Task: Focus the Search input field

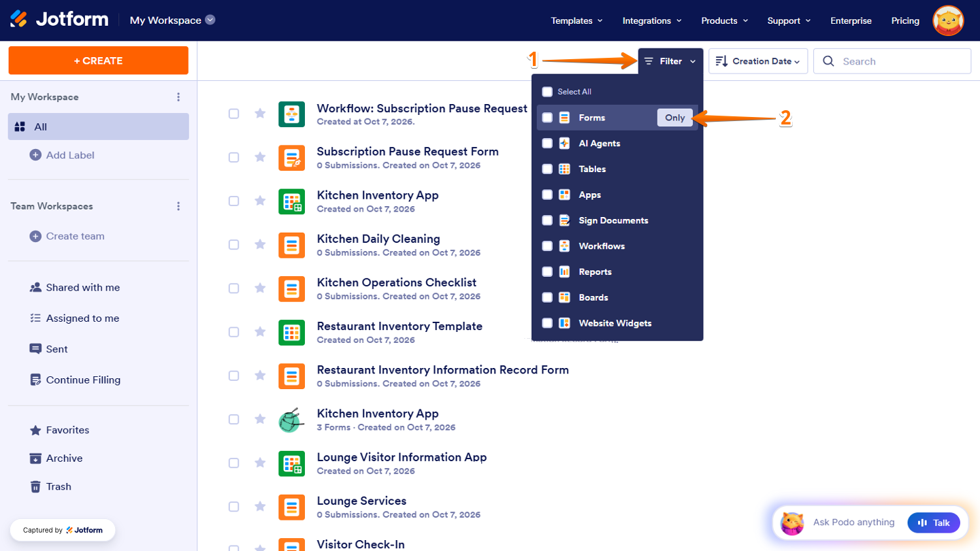Action: coord(892,61)
